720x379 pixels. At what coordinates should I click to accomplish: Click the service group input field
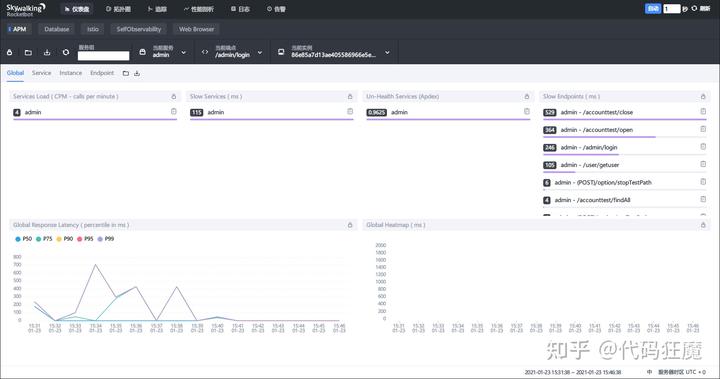[x=103, y=56]
